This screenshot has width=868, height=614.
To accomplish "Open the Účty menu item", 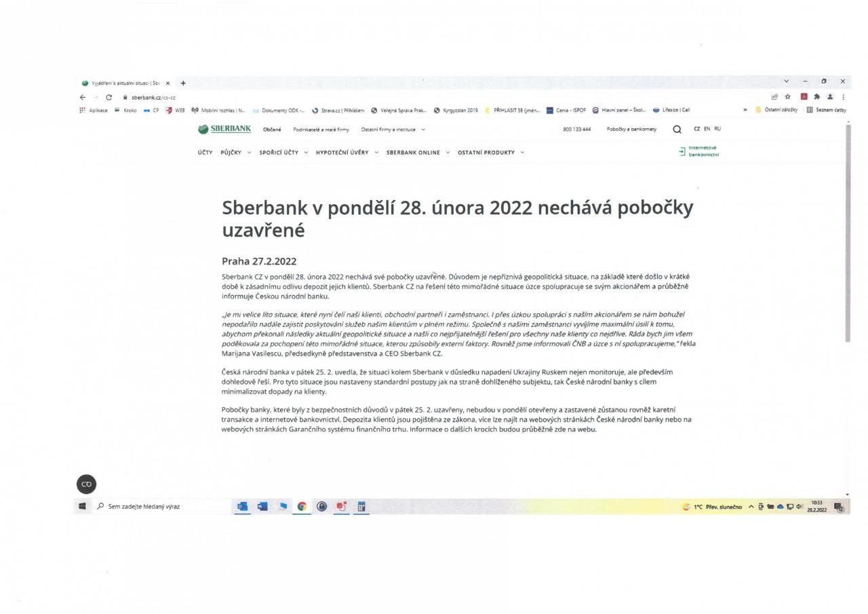I will pyautogui.click(x=205, y=153).
